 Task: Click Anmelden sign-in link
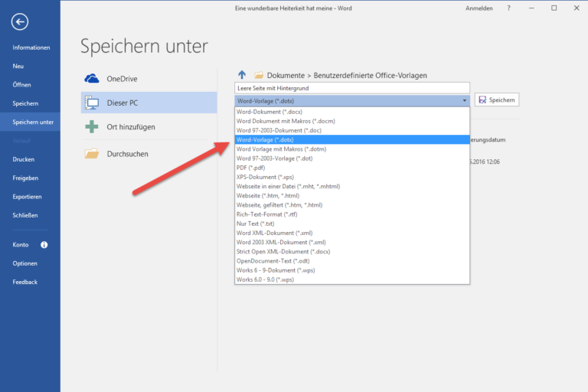coord(479,8)
